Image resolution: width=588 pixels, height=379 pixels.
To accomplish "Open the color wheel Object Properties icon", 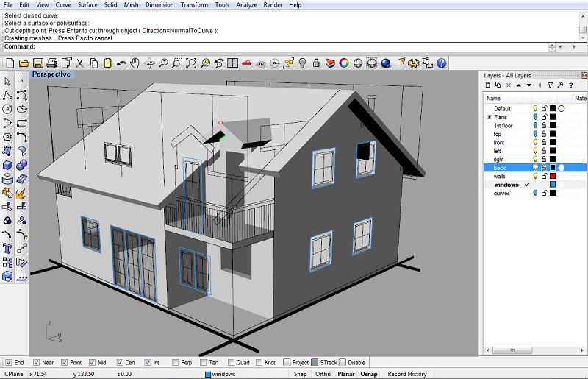I will click(x=344, y=63).
